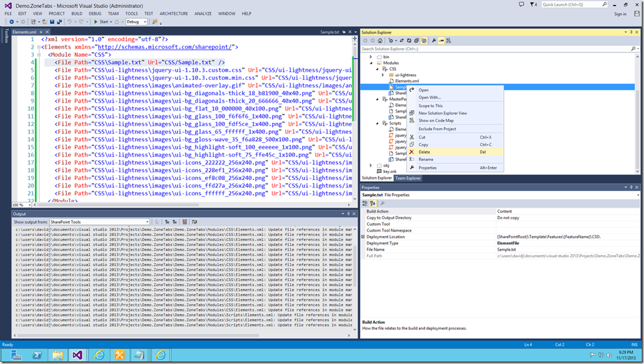The height and width of the screenshot is (364, 644).
Task: Click Sign in link
Action: tap(620, 14)
